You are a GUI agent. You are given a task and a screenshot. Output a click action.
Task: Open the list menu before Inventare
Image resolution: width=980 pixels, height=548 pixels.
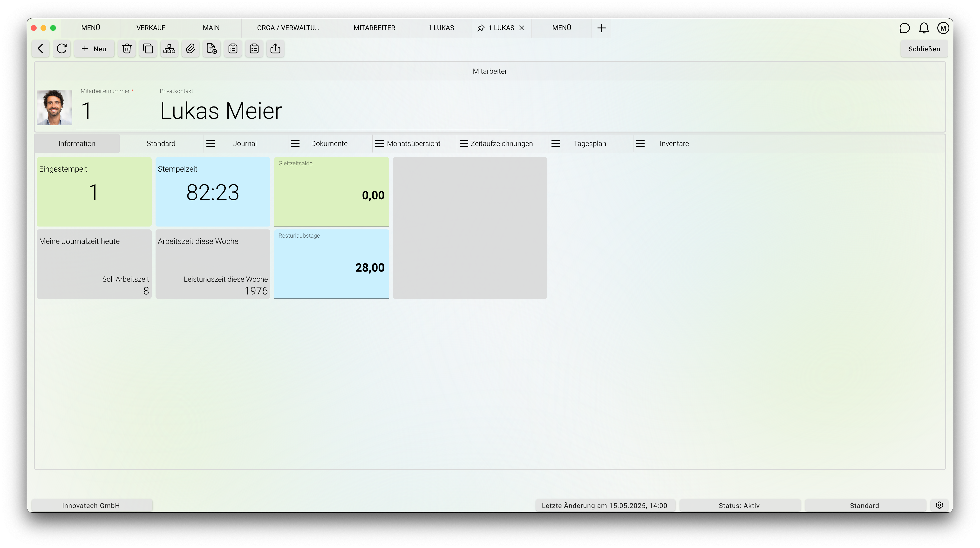[640, 143]
